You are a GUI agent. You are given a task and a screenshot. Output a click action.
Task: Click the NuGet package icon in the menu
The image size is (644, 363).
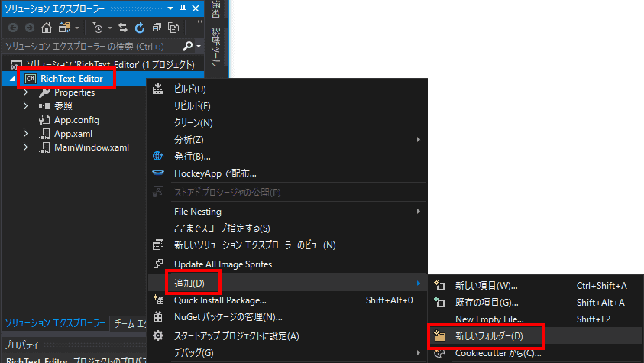(158, 316)
